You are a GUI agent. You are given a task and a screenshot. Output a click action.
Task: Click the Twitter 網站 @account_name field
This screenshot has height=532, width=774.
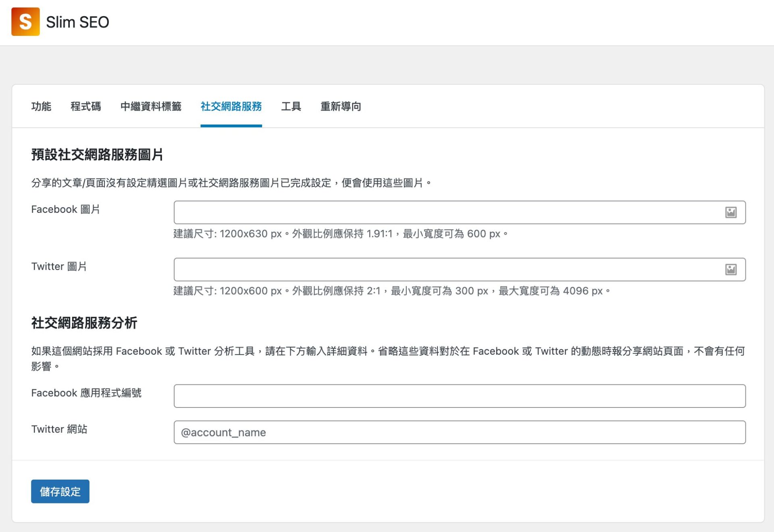point(460,432)
